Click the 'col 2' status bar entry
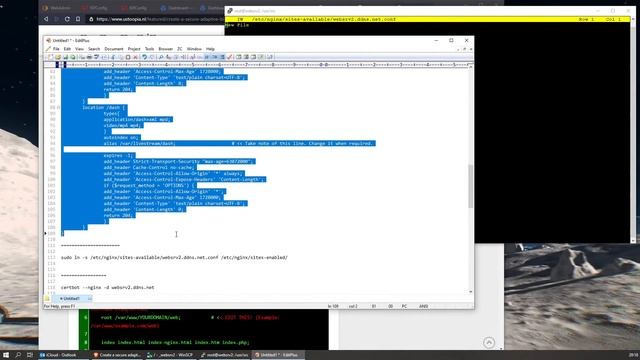This screenshot has height=360, width=640. [x=353, y=306]
